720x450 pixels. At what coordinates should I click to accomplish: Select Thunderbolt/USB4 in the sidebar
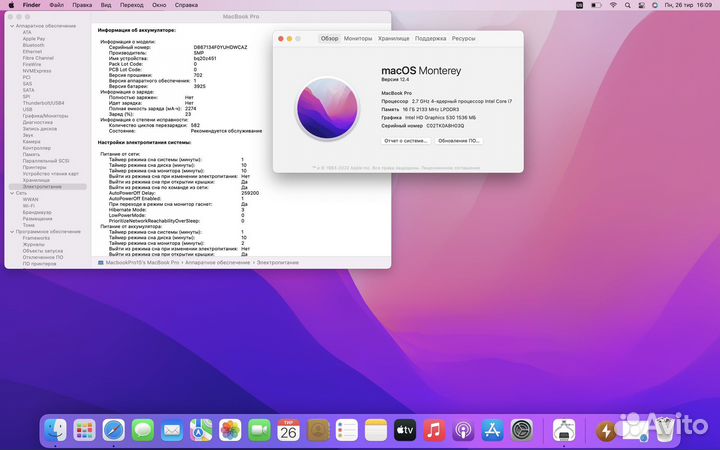44,103
